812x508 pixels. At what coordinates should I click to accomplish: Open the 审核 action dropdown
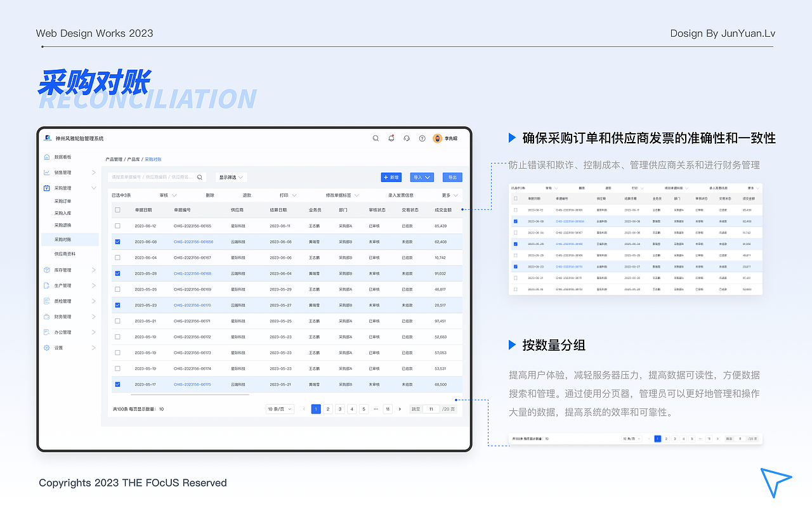[x=168, y=195]
